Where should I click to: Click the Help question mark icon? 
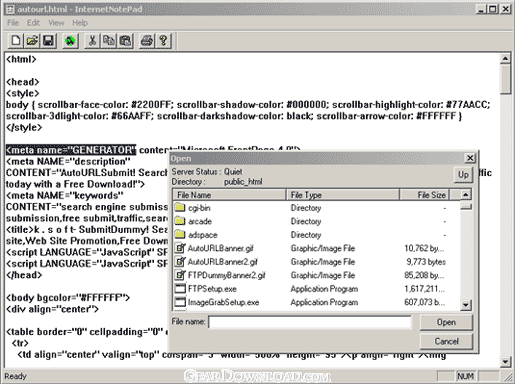coord(163,41)
